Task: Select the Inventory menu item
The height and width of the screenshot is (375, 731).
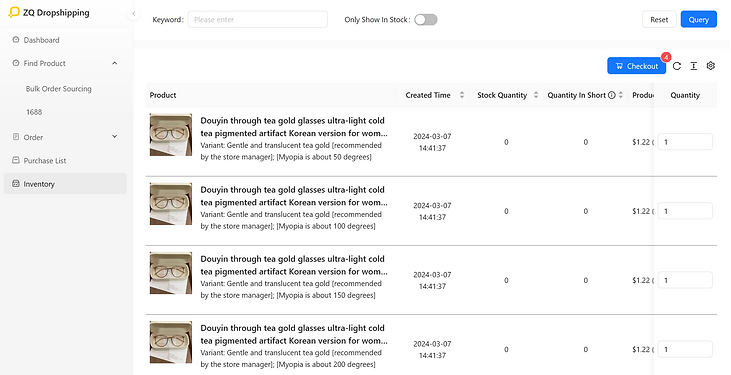Action: [65, 184]
